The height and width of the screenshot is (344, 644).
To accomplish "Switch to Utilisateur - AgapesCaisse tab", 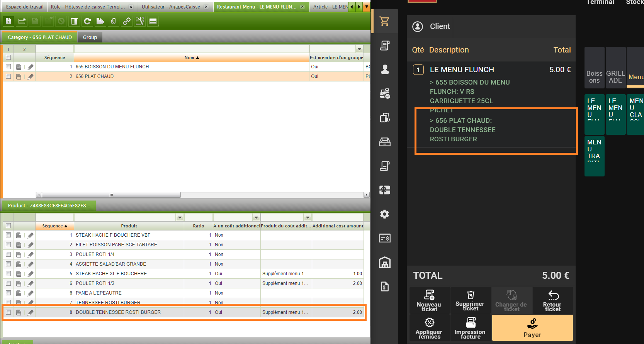I will [171, 7].
